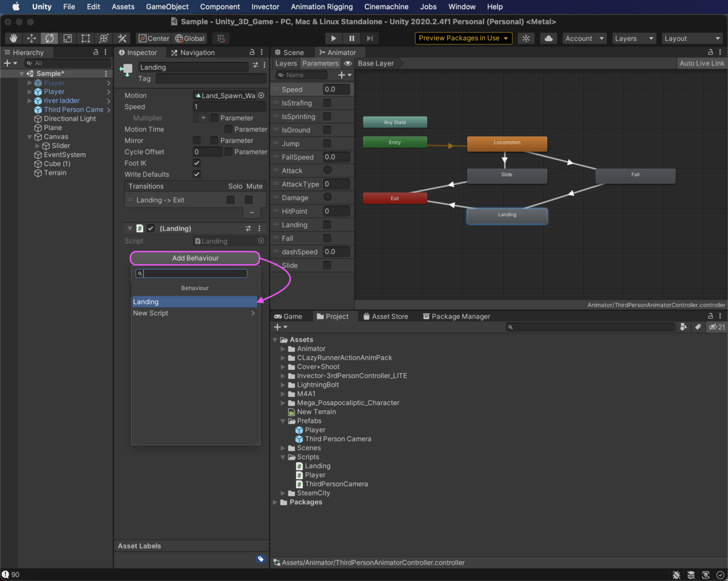This screenshot has height=581, width=728.
Task: Open the Account dropdown
Action: pos(585,38)
